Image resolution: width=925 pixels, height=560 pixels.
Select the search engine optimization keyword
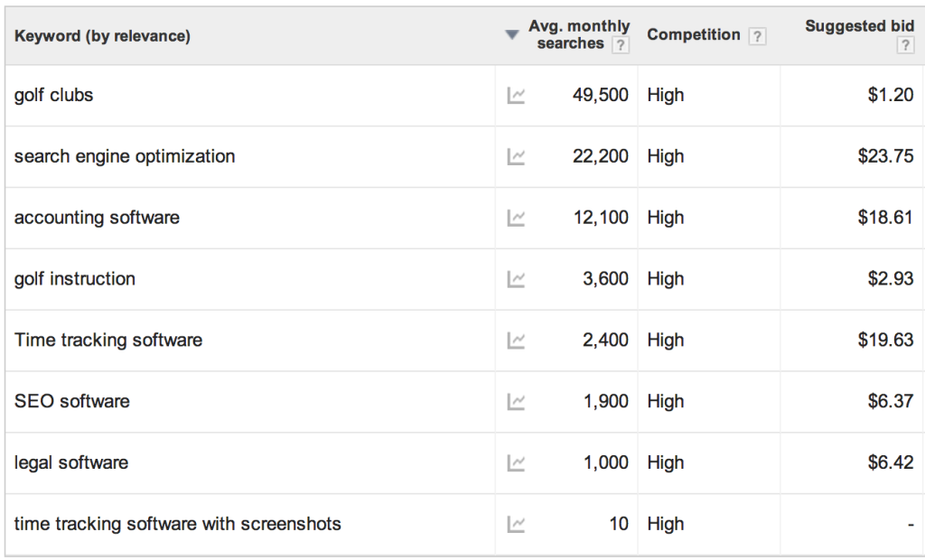point(125,156)
